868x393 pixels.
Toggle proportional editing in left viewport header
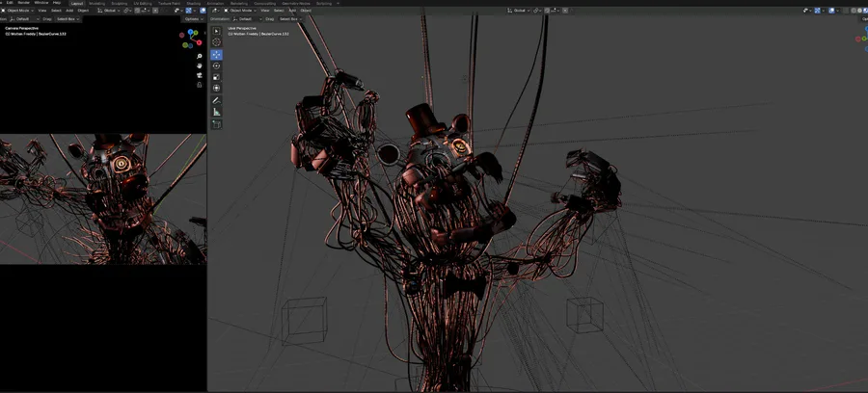[x=155, y=11]
